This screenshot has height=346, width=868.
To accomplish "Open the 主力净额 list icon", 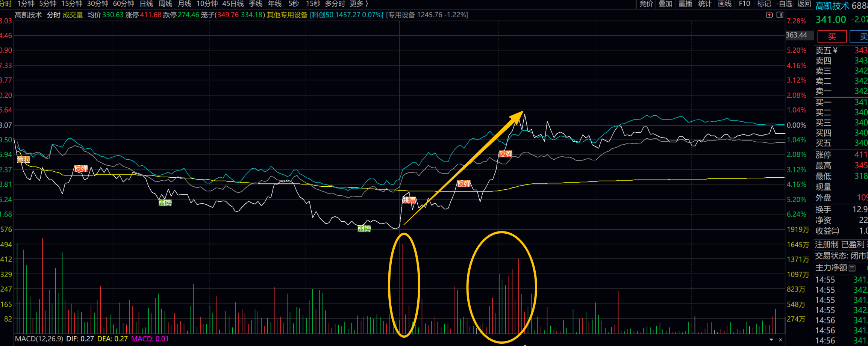I will [852, 268].
